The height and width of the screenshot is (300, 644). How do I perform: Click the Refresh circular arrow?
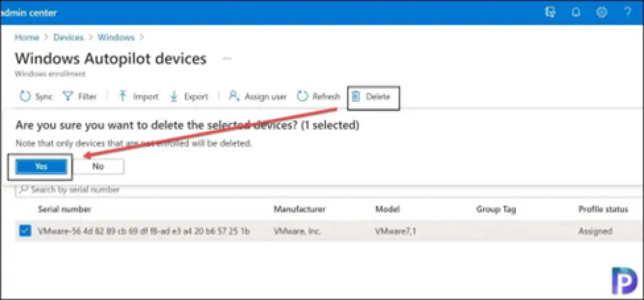[x=302, y=96]
